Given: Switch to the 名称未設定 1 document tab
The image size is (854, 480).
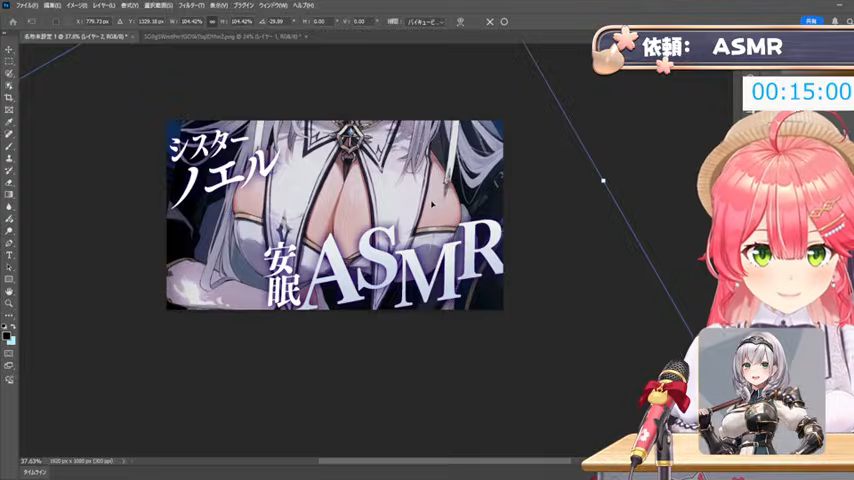Looking at the screenshot, I should coord(75,37).
